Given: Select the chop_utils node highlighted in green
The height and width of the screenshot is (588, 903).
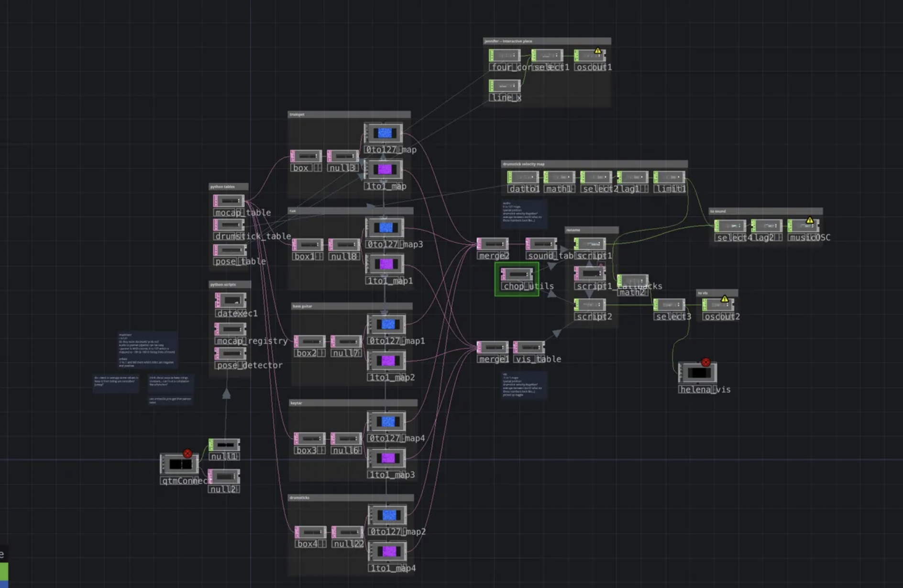Looking at the screenshot, I should click(517, 274).
